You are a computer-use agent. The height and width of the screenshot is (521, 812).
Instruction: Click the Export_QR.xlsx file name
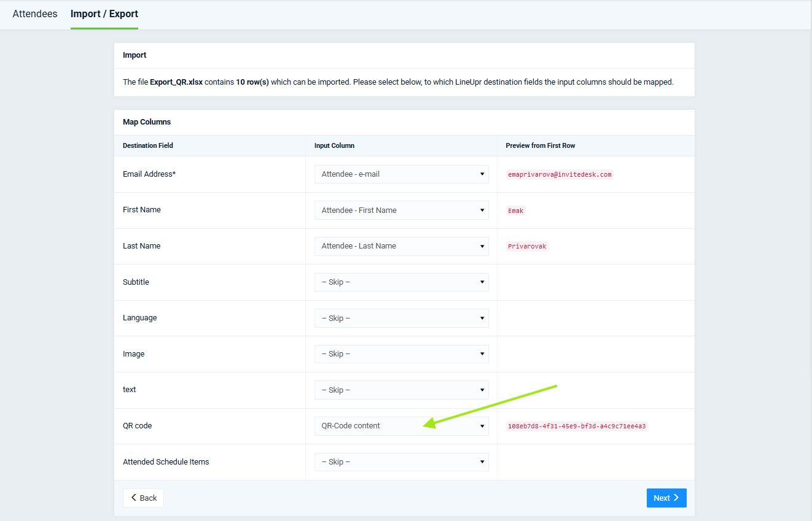pyautogui.click(x=176, y=82)
